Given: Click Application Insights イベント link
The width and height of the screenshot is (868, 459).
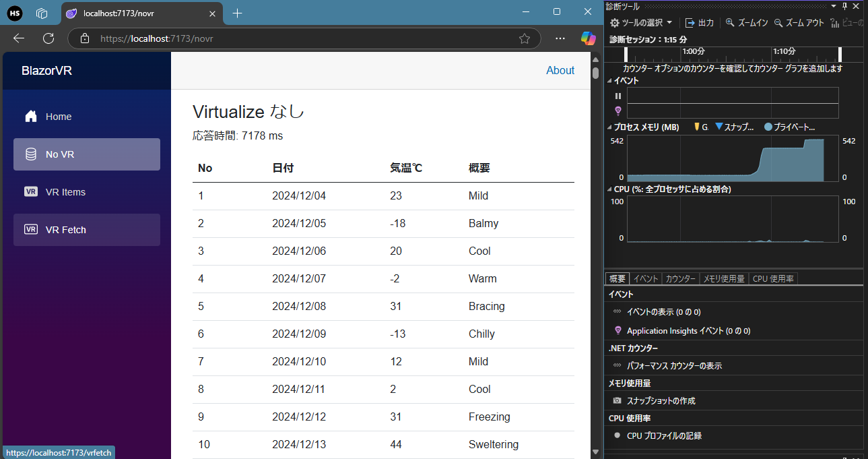Looking at the screenshot, I should click(688, 331).
